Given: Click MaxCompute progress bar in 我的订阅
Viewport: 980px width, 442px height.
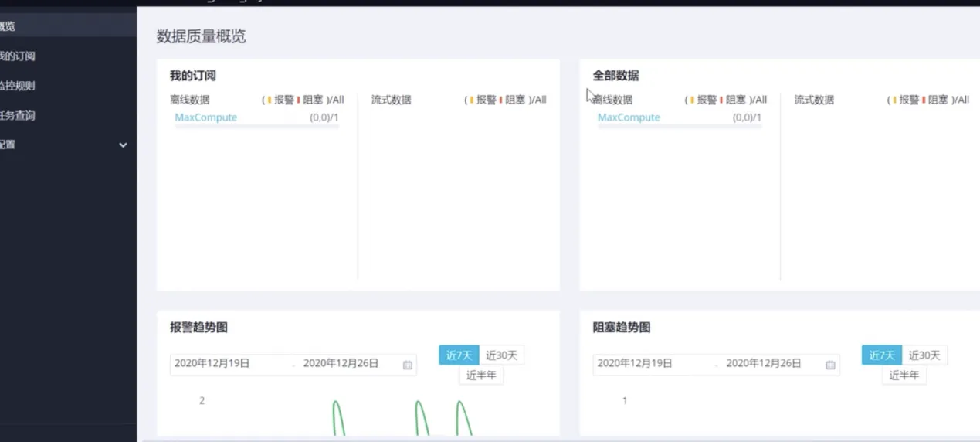Looking at the screenshot, I should [256, 126].
